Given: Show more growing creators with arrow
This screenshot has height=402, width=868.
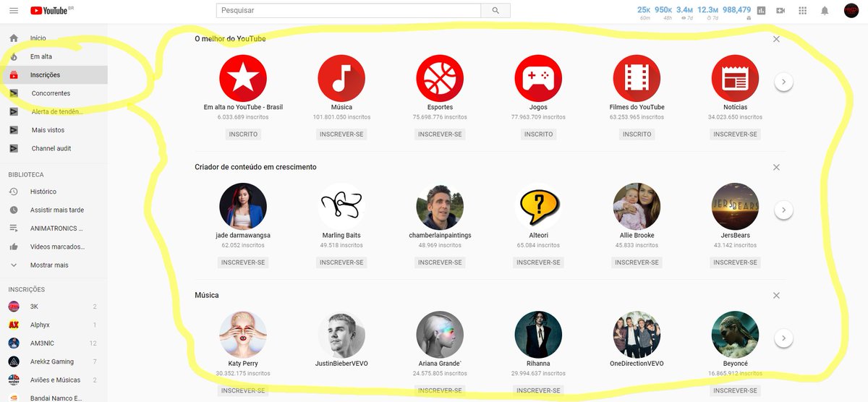Looking at the screenshot, I should pyautogui.click(x=784, y=210).
